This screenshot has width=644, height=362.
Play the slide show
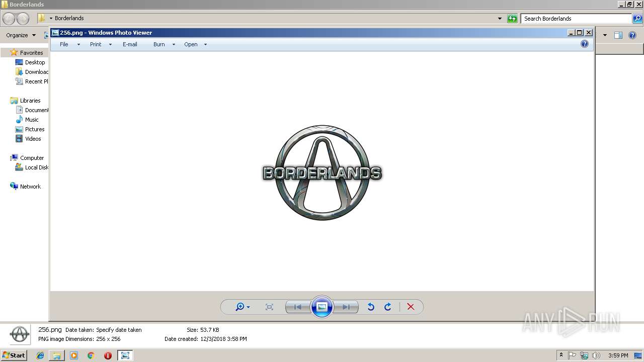pos(322,307)
